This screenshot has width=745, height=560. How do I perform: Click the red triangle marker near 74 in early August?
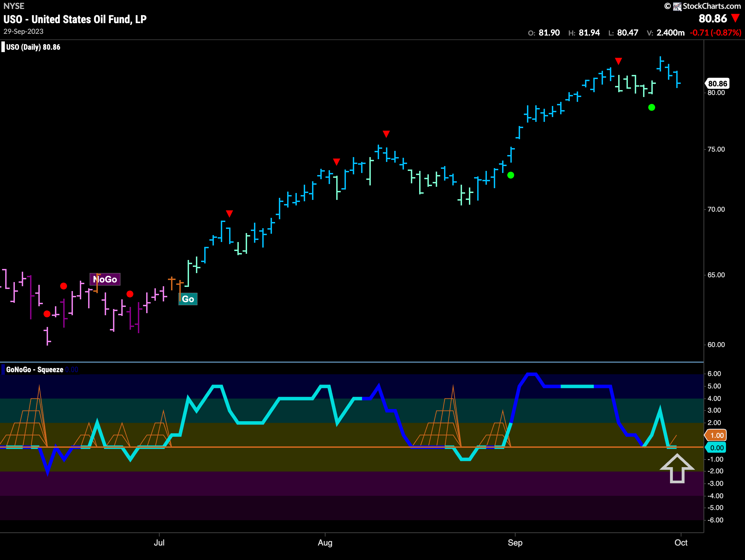click(337, 162)
